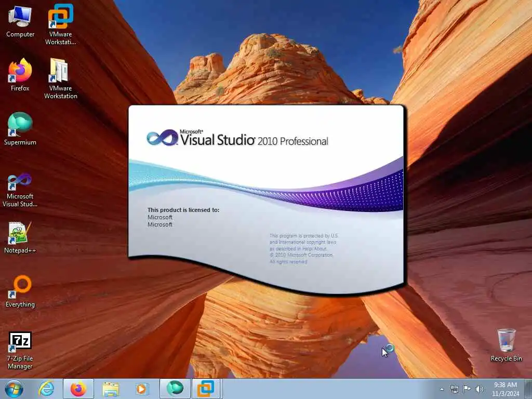The height and width of the screenshot is (399, 532).
Task: Open the volume speaker tray icon
Action: 480,389
